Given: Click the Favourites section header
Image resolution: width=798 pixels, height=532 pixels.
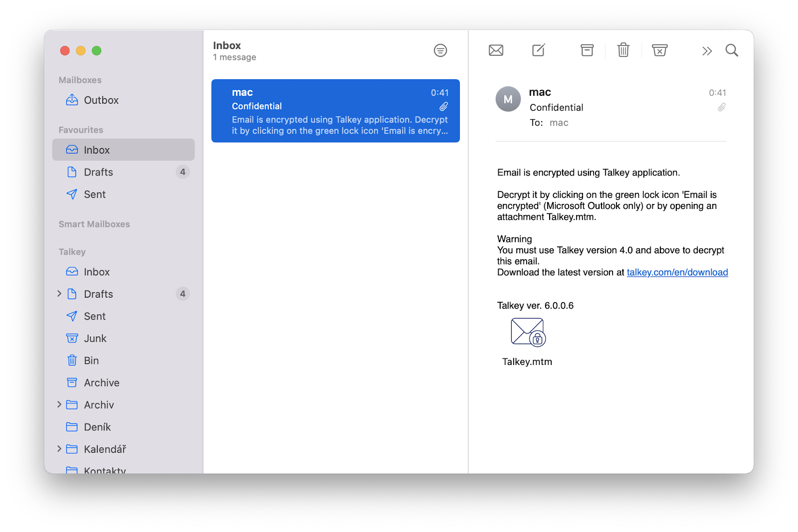Looking at the screenshot, I should 81,130.
